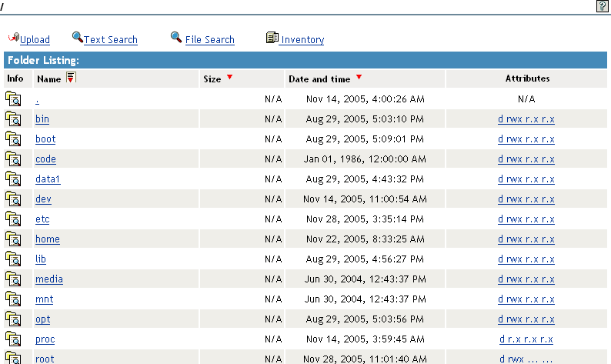Click the File Search magnifier icon
Image resolution: width=611 pixels, height=364 pixels.
tap(176, 37)
